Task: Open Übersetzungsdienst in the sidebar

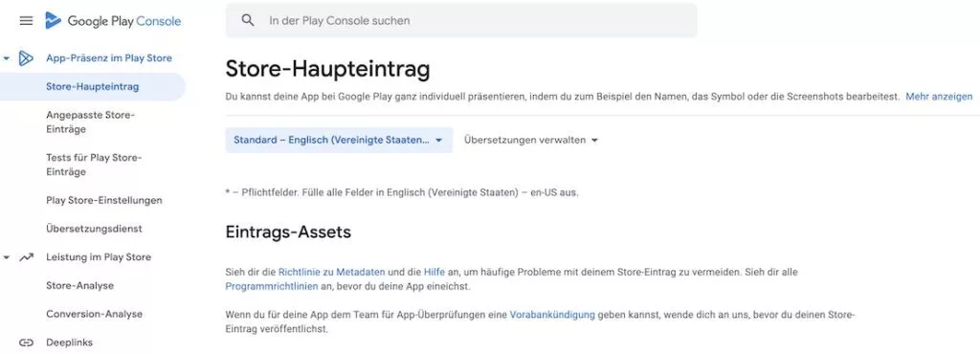Action: 94,229
